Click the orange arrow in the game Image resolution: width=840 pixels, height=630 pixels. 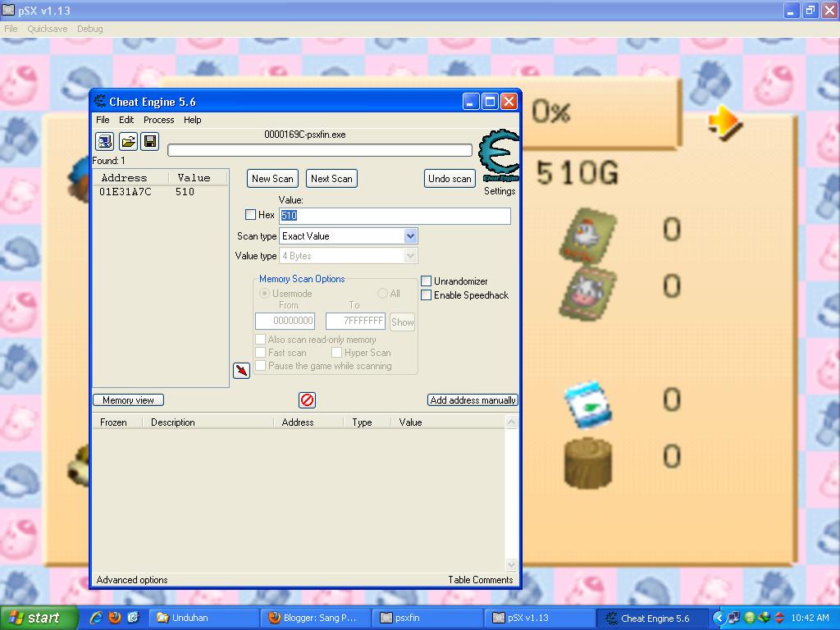724,123
